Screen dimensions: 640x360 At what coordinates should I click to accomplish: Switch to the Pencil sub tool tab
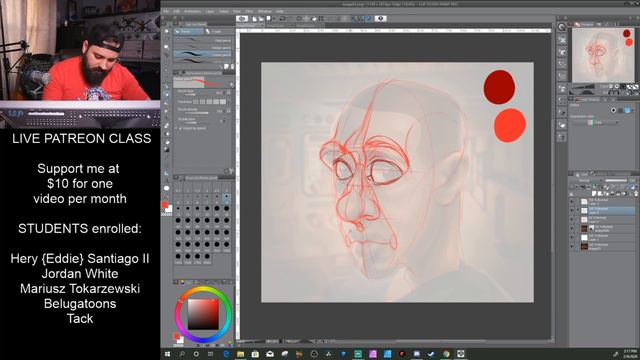[189, 31]
